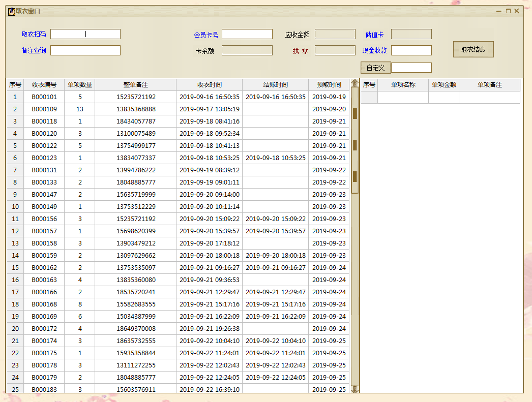Click the scroll-up arrow above the order list
This screenshot has width=532, height=402.
point(354,83)
